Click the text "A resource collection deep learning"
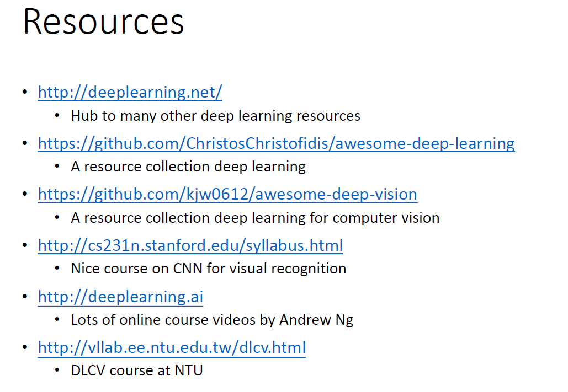568x392 pixels. (188, 167)
